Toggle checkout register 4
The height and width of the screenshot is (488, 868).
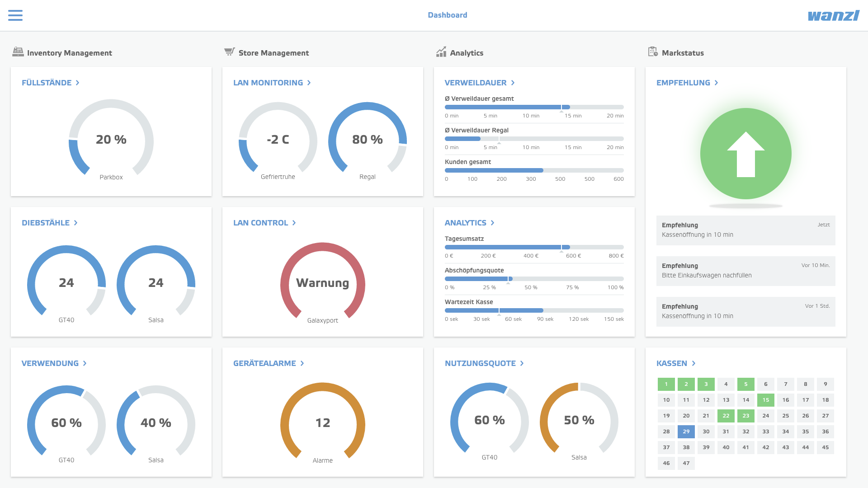tap(726, 384)
